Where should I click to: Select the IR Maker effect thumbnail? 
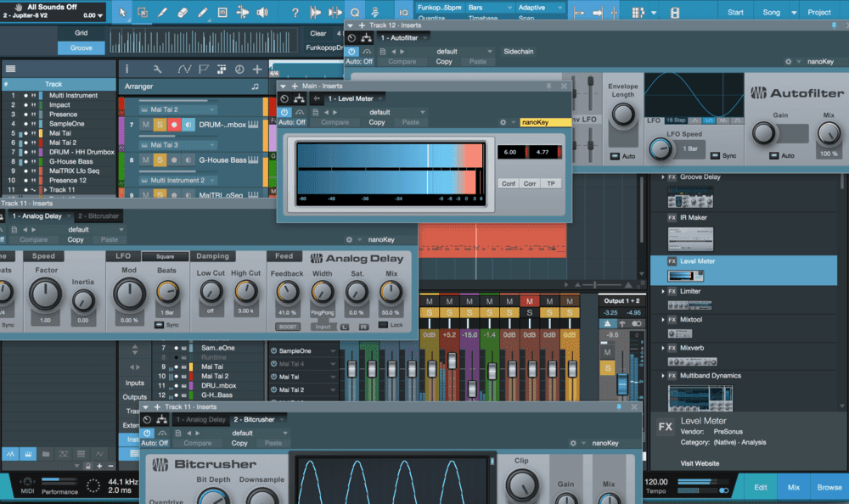pyautogui.click(x=690, y=238)
